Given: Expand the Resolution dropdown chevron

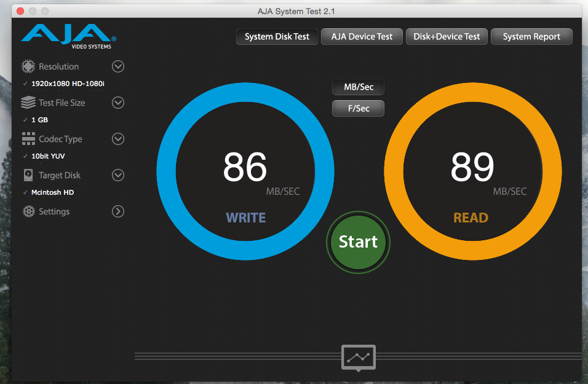Looking at the screenshot, I should (117, 66).
